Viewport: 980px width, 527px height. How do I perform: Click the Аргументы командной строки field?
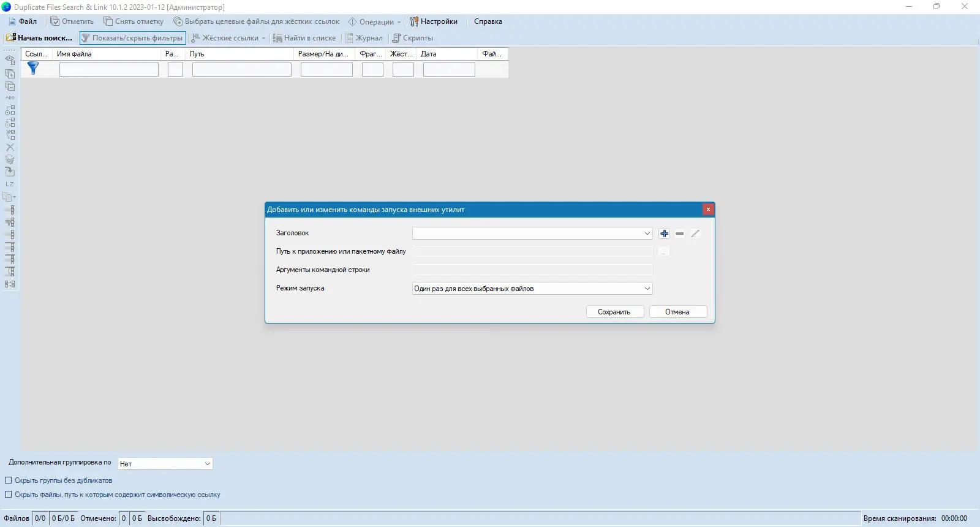(x=532, y=270)
